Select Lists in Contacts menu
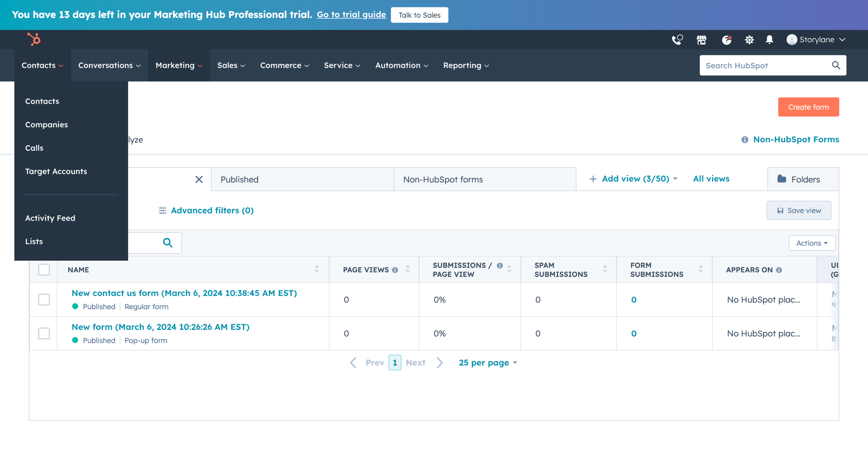 click(34, 241)
